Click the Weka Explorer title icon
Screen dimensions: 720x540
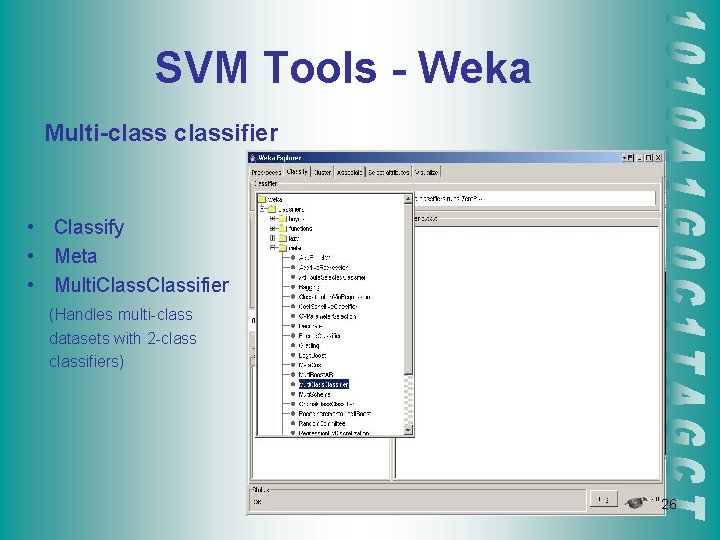253,158
